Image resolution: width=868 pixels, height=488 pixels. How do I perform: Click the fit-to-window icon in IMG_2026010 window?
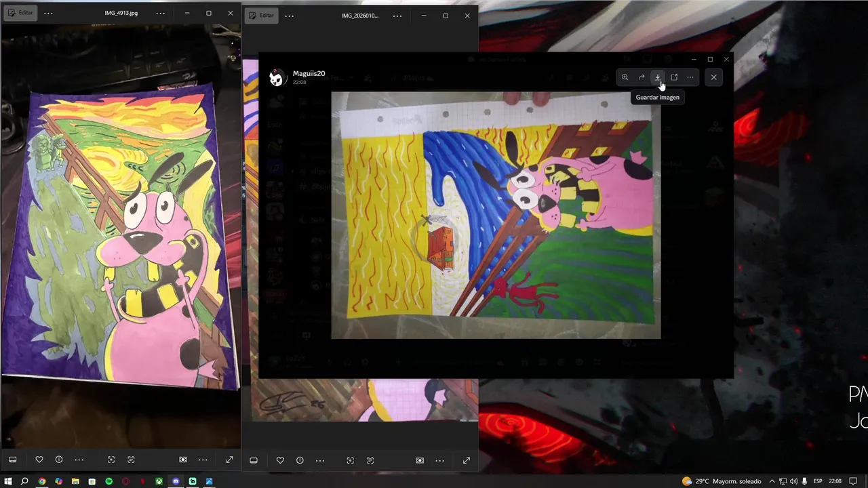click(x=350, y=460)
